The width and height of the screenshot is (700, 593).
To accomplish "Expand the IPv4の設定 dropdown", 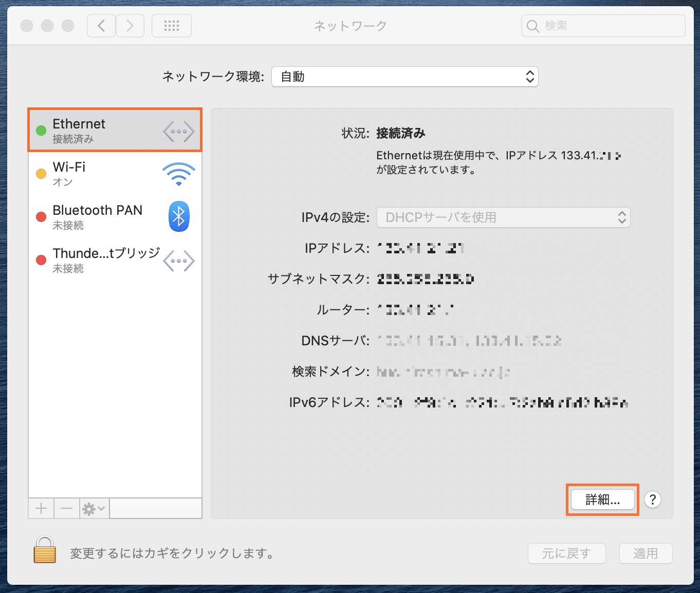I will pos(503,217).
